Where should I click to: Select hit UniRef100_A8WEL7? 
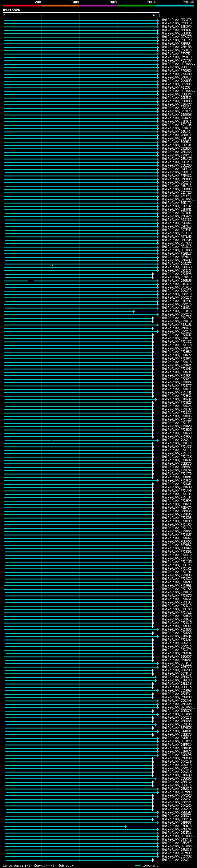(x=176, y=67)
